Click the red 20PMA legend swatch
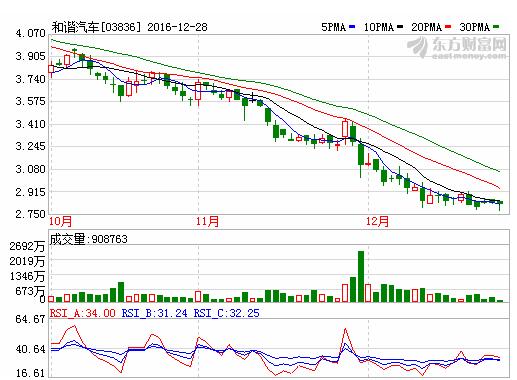This screenshot has width=517, height=380. tap(448, 27)
